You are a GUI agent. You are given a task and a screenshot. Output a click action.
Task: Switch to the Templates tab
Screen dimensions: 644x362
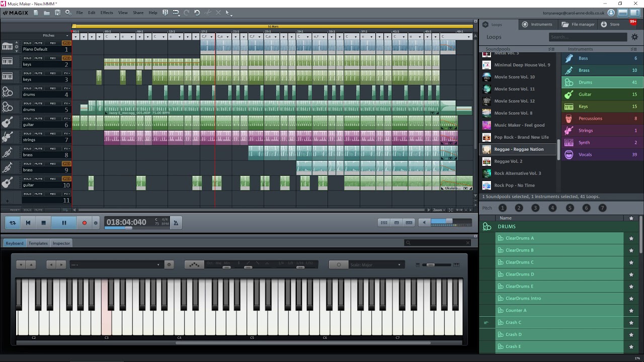tap(38, 243)
